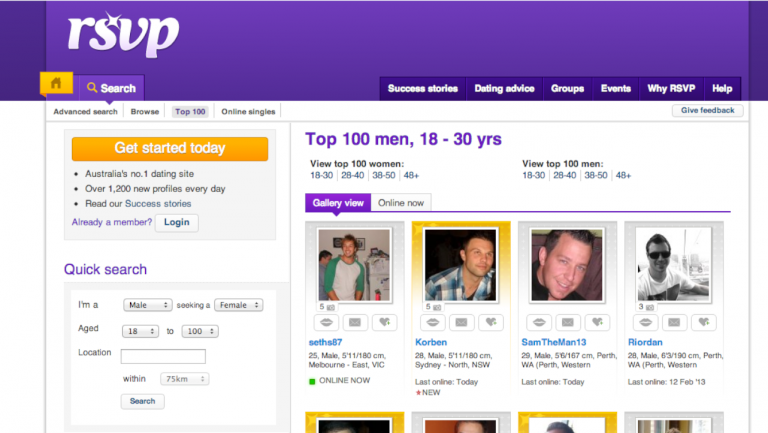Open the Groups menu item
768x433 pixels.
567,89
